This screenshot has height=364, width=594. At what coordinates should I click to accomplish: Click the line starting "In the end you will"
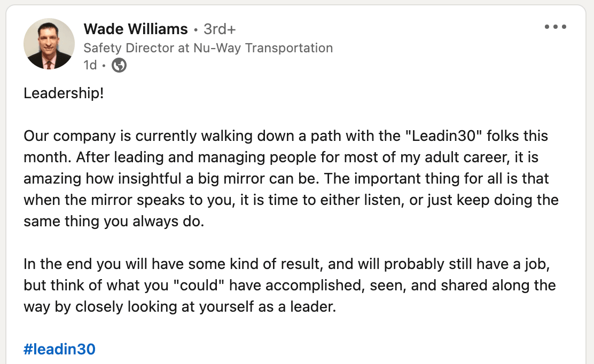tap(287, 264)
